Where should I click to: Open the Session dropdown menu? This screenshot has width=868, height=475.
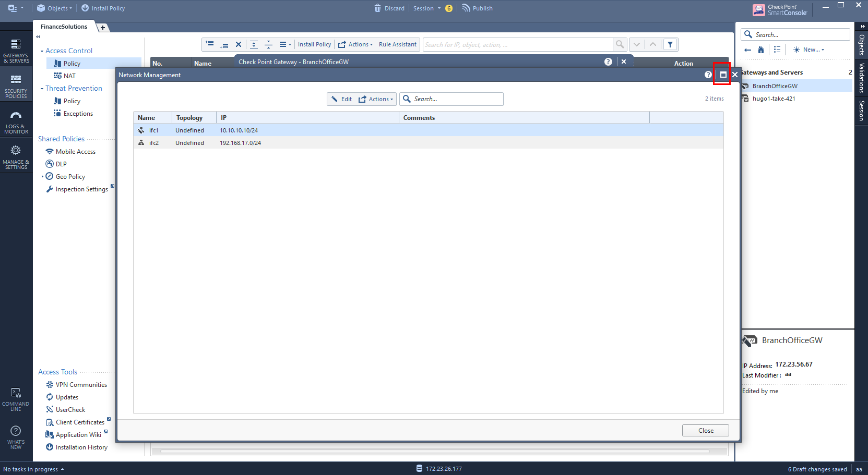[427, 8]
